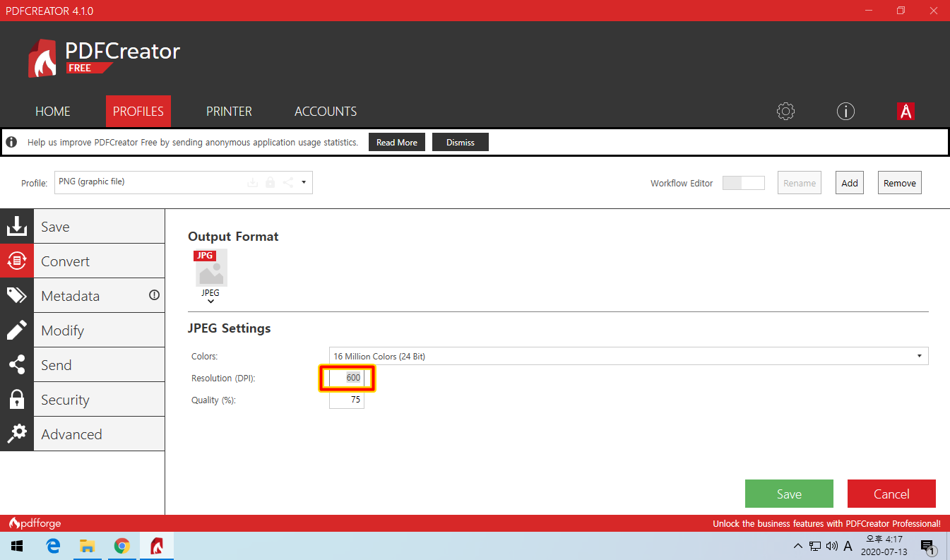Open Windows Start menu
This screenshot has width=950, height=560.
(17, 546)
